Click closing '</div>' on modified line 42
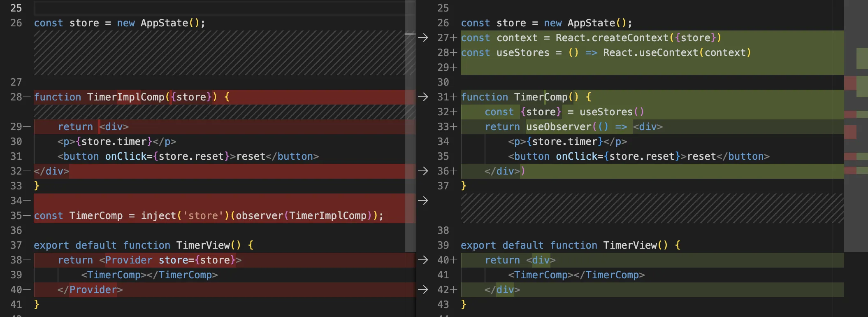 502,290
